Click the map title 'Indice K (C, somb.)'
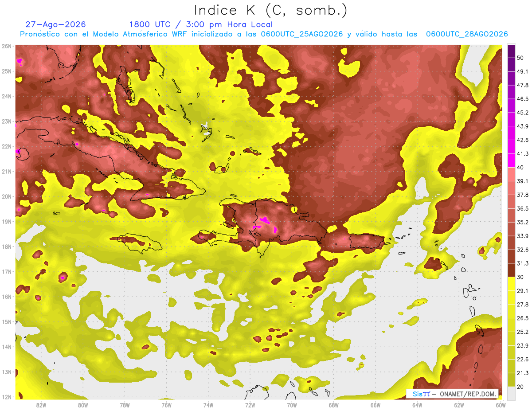Screen dimensions: 532x411 pos(270,10)
